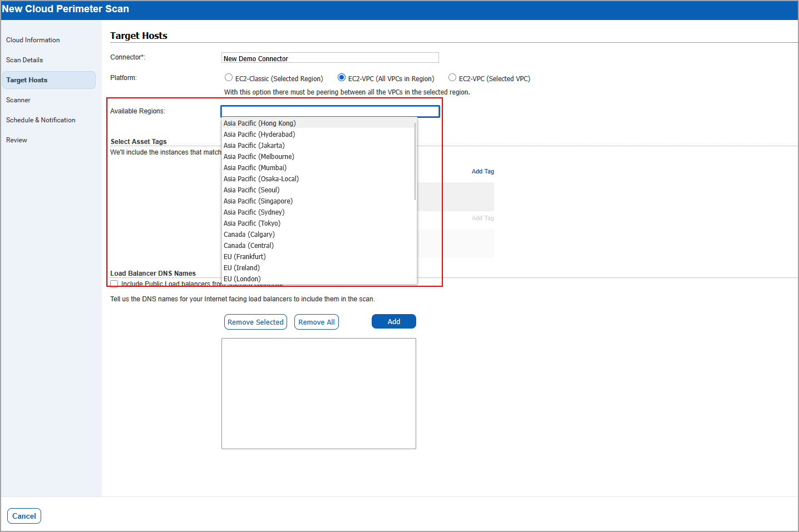Tick Include Public Load balancers checkbox
Viewport: 799px width, 532px height.
(114, 284)
